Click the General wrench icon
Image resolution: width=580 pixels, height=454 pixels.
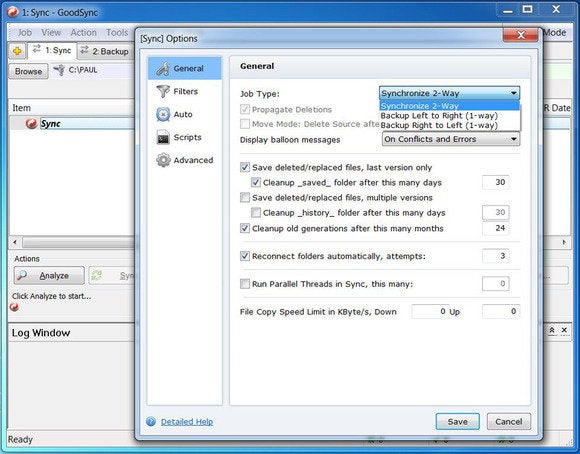coord(163,68)
